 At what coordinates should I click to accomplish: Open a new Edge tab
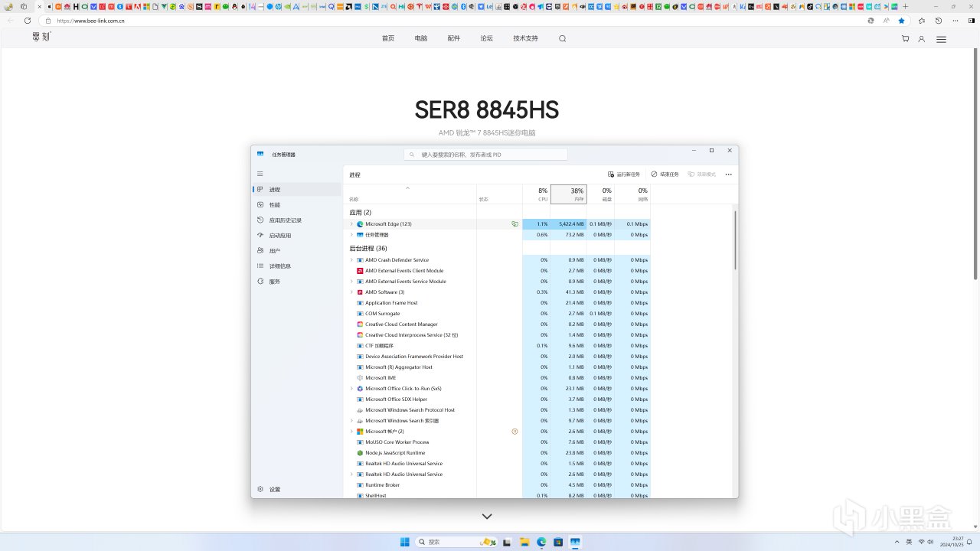coord(906,6)
